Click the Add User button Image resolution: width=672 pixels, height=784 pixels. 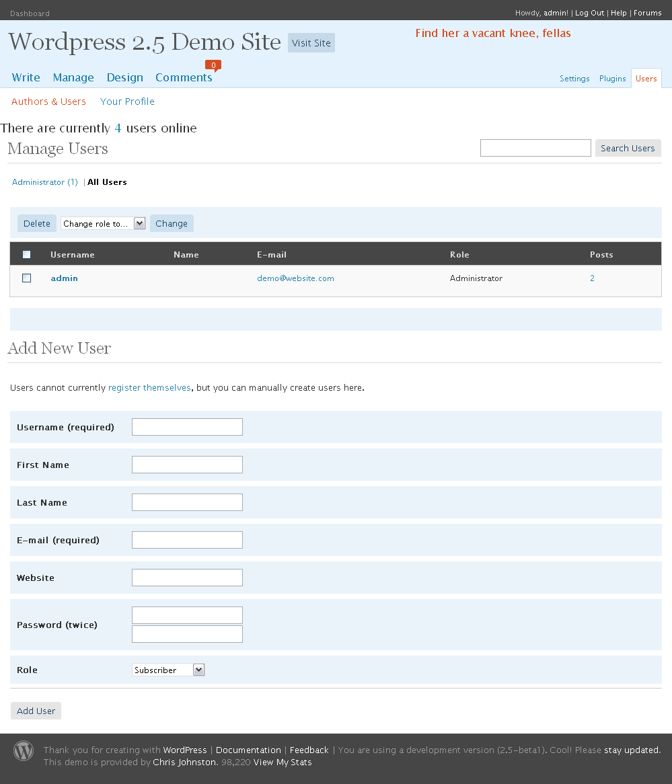point(36,711)
